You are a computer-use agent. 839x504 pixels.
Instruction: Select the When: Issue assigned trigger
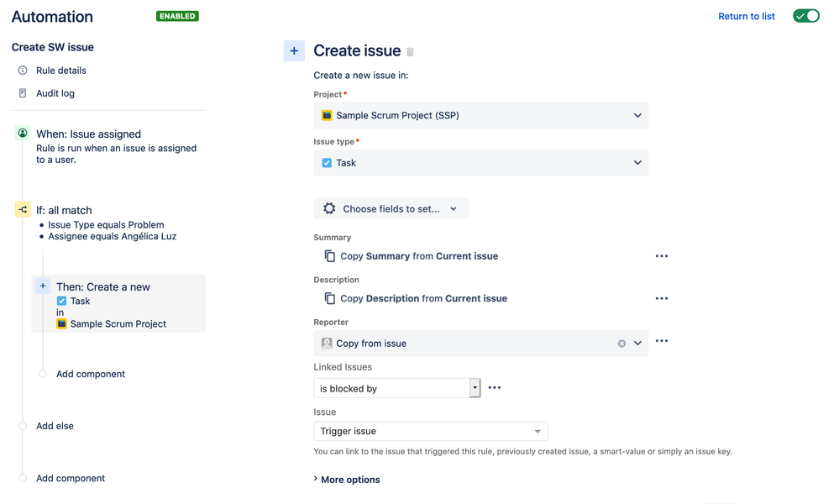pyautogui.click(x=89, y=134)
